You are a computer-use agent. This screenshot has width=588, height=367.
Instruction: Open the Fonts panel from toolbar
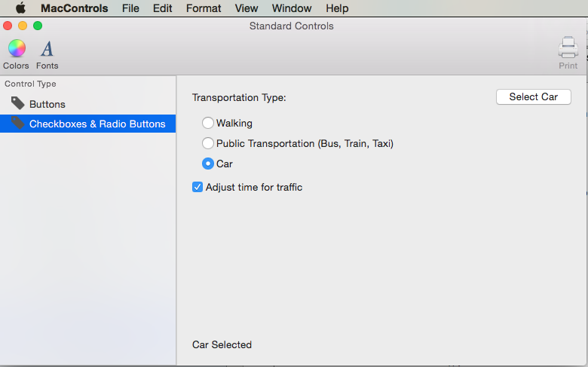47,50
